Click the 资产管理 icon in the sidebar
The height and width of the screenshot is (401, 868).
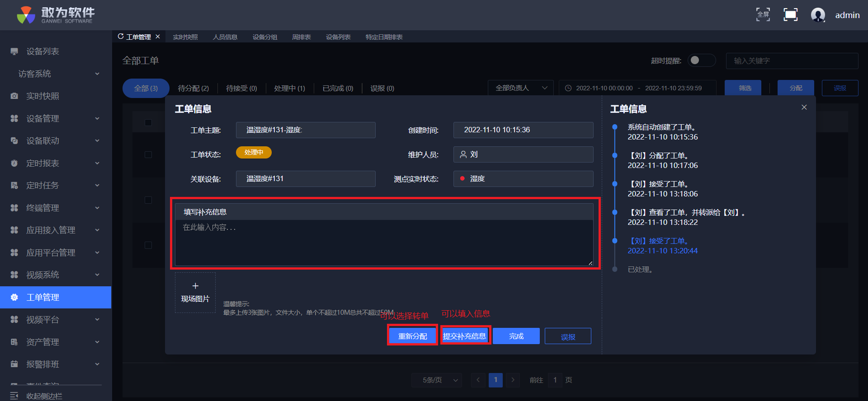click(14, 342)
